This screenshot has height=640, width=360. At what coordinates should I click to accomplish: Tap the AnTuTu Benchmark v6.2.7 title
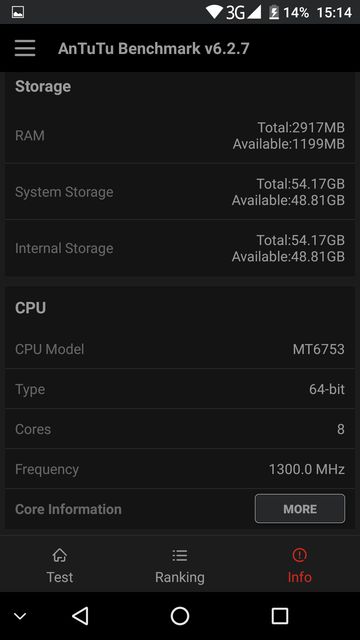(x=153, y=48)
